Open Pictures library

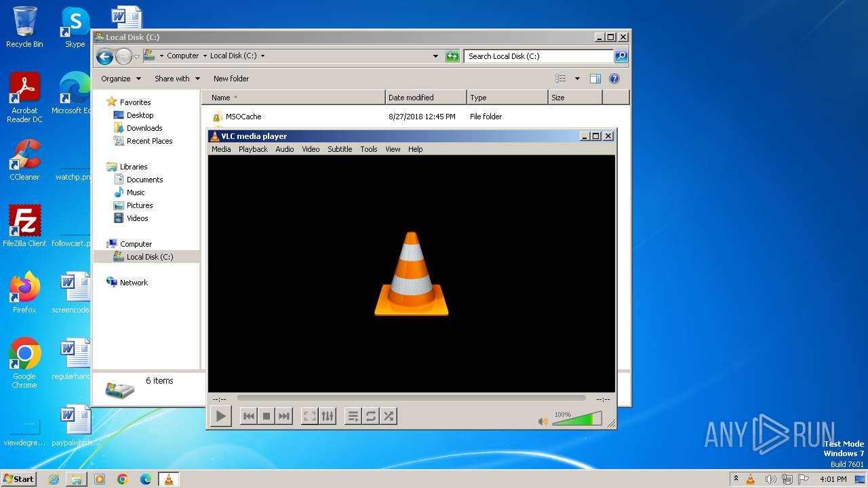(140, 205)
